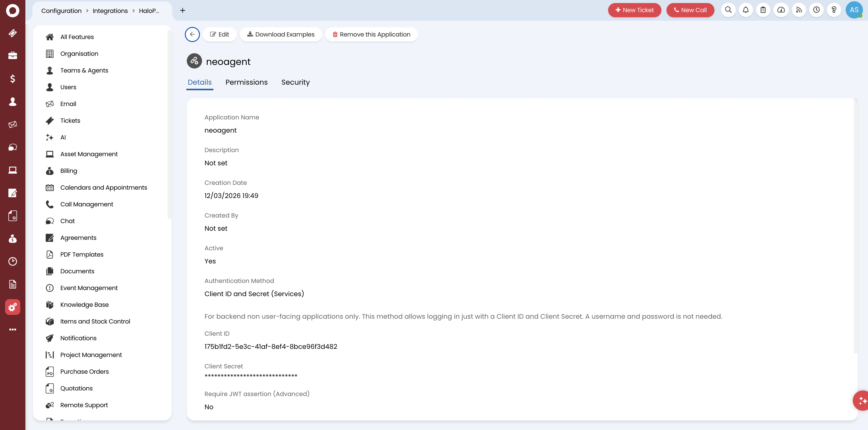
Task: Switch to the Security tab
Action: tap(295, 82)
